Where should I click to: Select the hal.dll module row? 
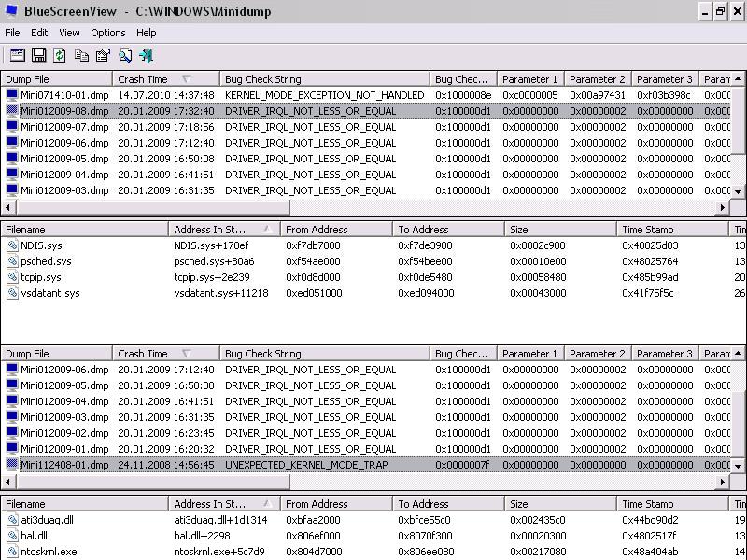click(373, 535)
